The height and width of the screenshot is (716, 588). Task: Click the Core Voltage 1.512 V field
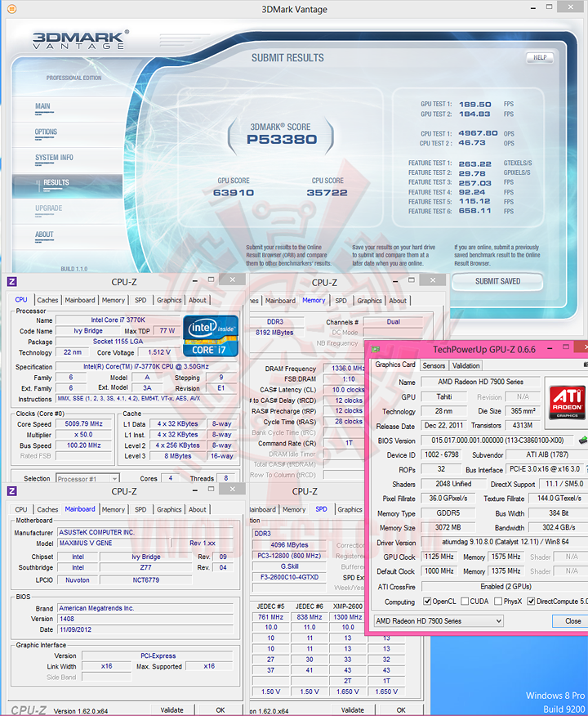(158, 352)
